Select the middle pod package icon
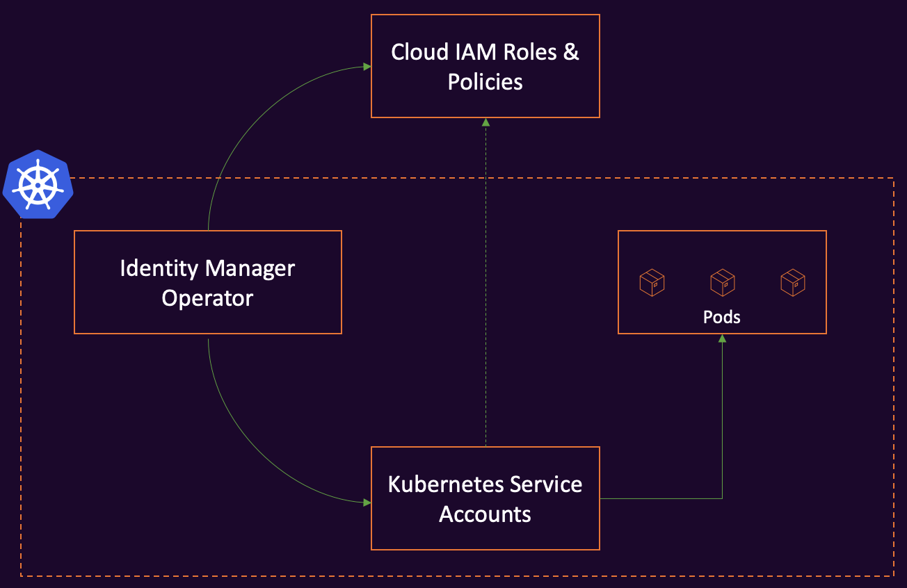Image resolution: width=907 pixels, height=588 pixels. [x=722, y=283]
